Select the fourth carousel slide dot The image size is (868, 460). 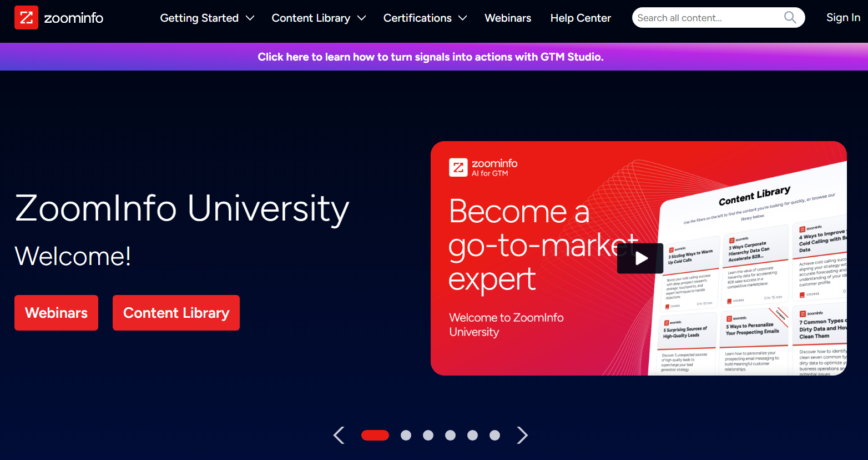coord(451,436)
